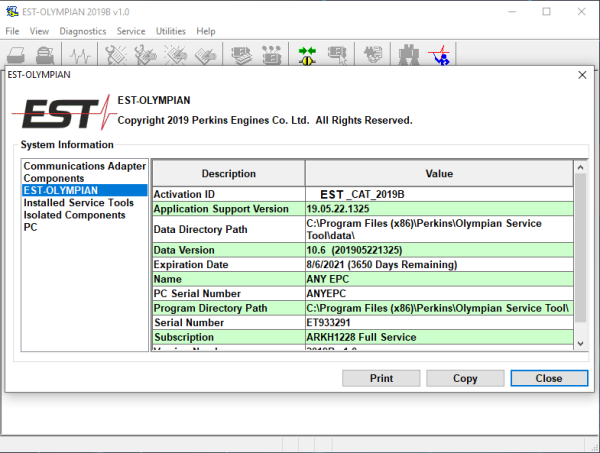Click the Subscription cell
Image resolution: width=600 pixels, height=453 pixels.
(228, 337)
